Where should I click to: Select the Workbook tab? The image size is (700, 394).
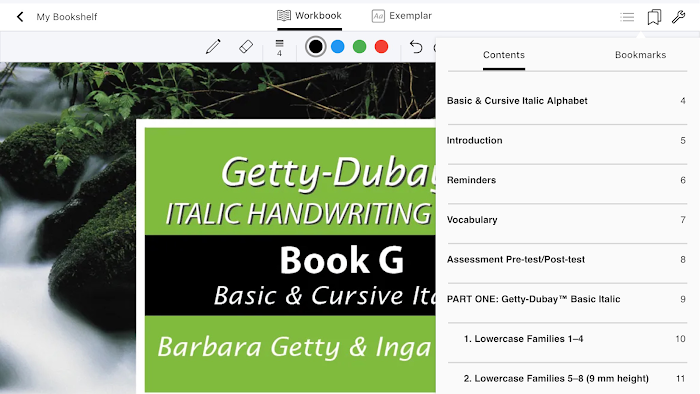pos(309,16)
